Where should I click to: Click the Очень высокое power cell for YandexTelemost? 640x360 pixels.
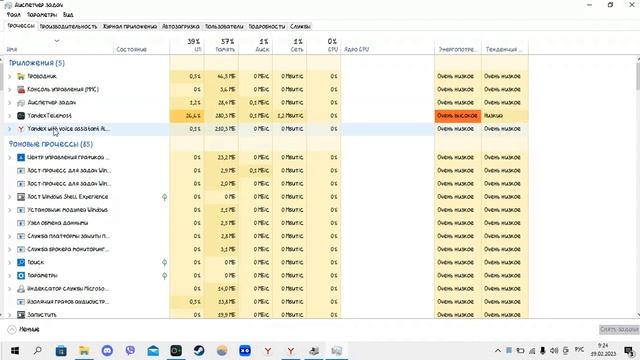click(x=458, y=116)
